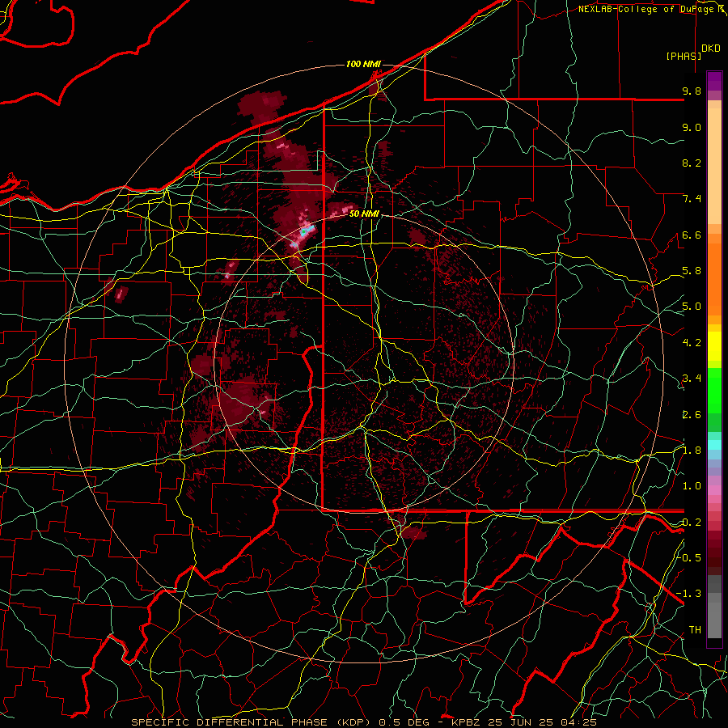The image size is (728, 728).
Task: Click the bright green segment of color bar
Action: pos(714,390)
